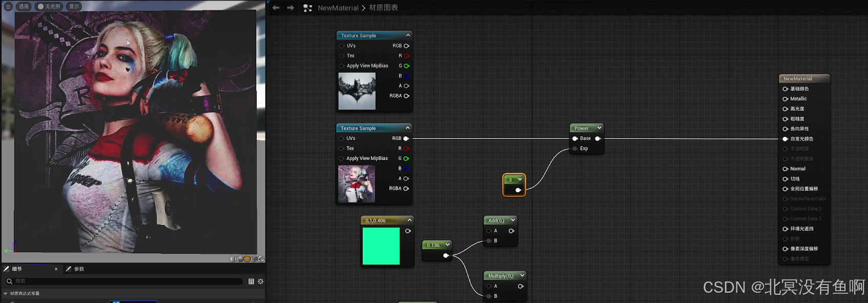Click the Power node output pin
Image resolution: width=868 pixels, height=303 pixels.
tap(597, 138)
